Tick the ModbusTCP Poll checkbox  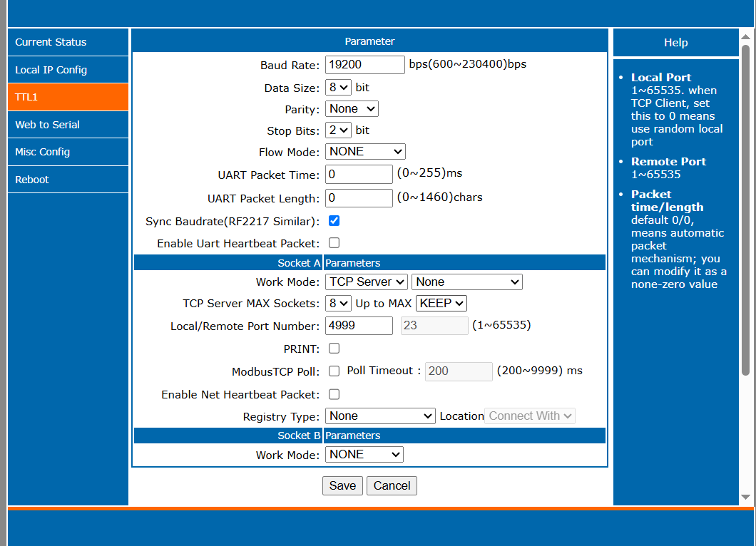(x=334, y=371)
